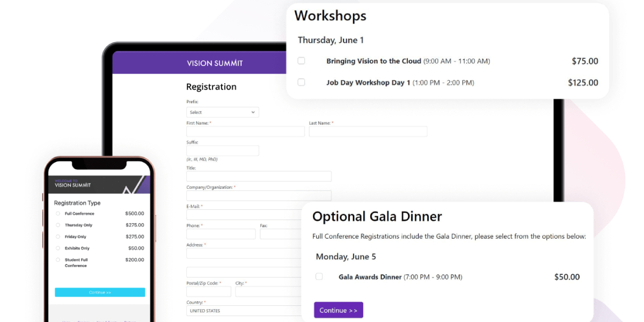Focus the Last Name input box
This screenshot has width=644, height=322.
pos(368,131)
